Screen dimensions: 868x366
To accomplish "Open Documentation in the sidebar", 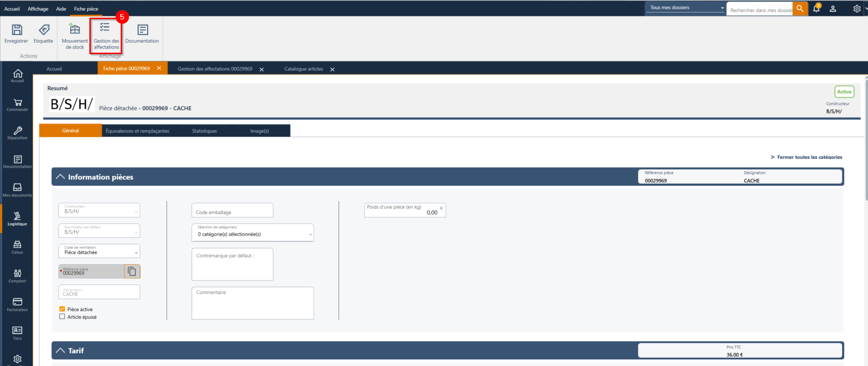I will click(x=17, y=162).
